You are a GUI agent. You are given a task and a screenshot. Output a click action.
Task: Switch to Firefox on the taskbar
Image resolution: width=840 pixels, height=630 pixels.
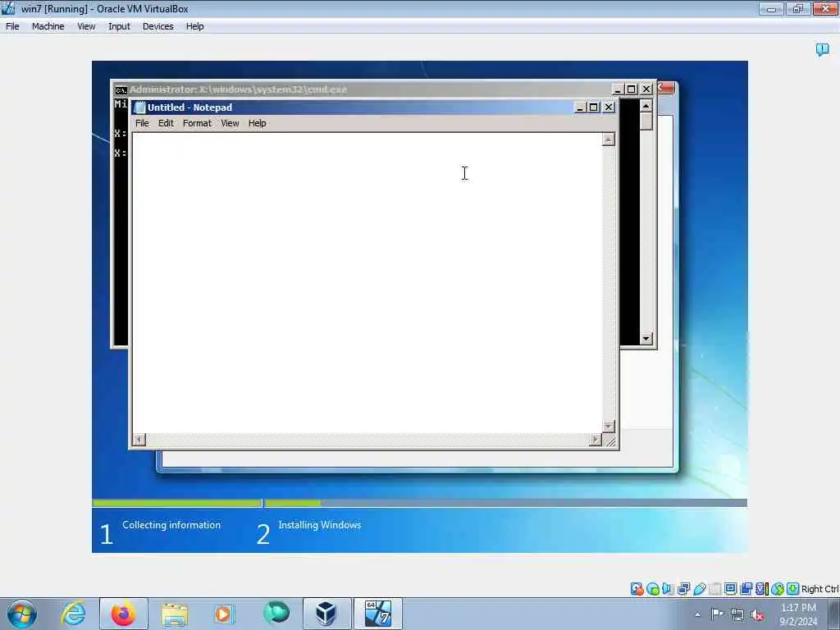pyautogui.click(x=123, y=614)
